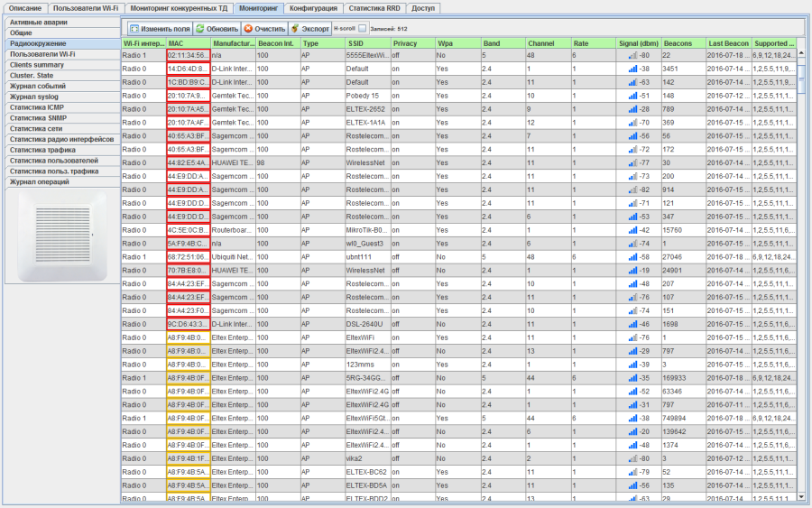Click signal icon in the wl0_Guest3 row
812x508 pixels.
[632, 244]
